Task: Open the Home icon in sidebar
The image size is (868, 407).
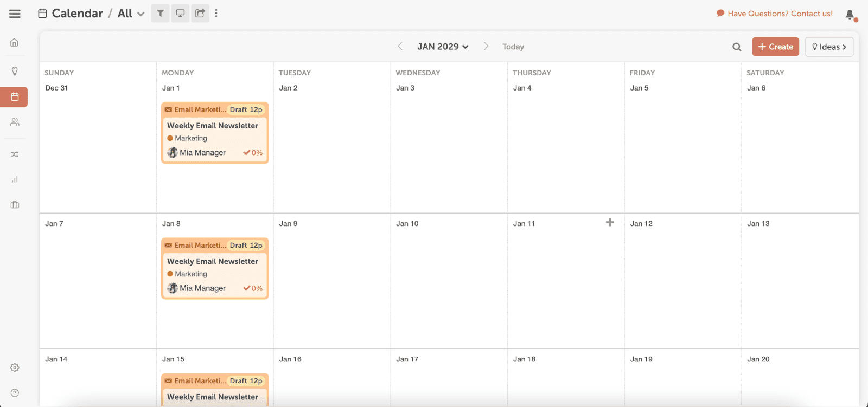Action: point(15,43)
